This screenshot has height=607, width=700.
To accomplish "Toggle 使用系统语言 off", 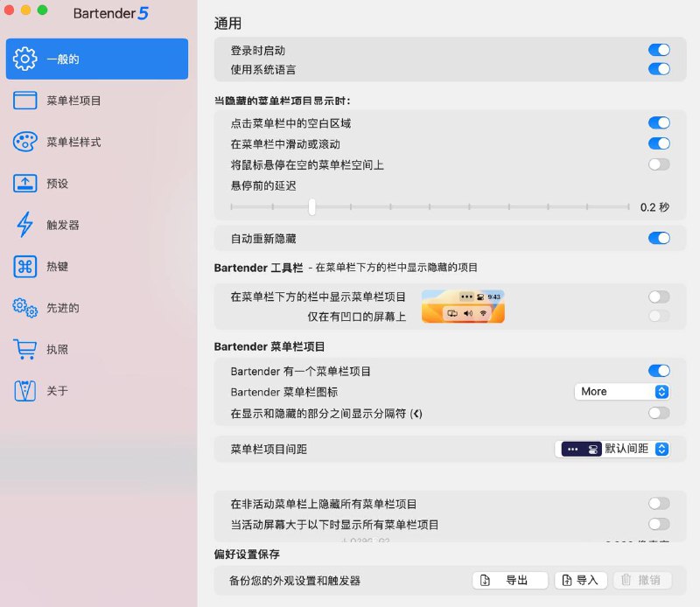I will [659, 69].
